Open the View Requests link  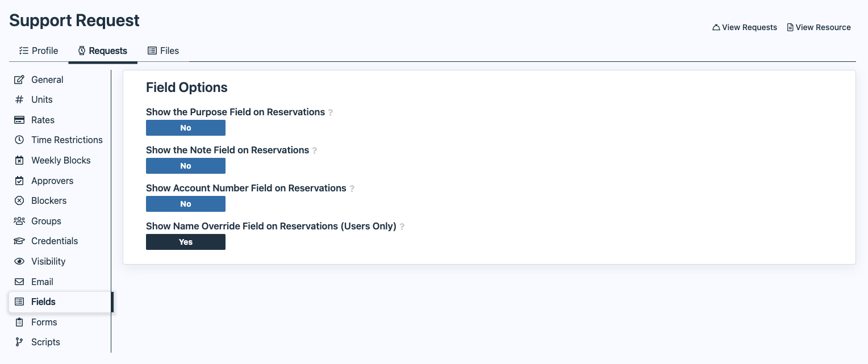[x=745, y=27]
